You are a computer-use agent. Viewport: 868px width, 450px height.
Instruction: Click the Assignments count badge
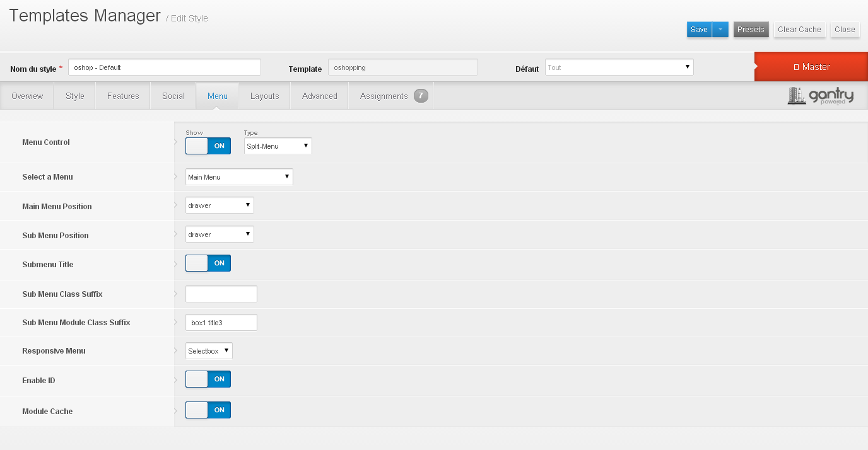421,96
